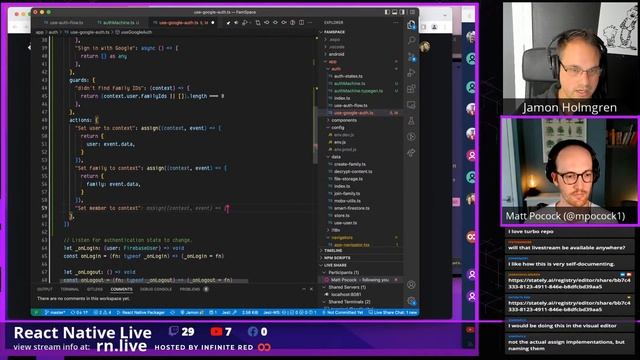Switch to the use-auth-flow.ts editor tab

64,22
